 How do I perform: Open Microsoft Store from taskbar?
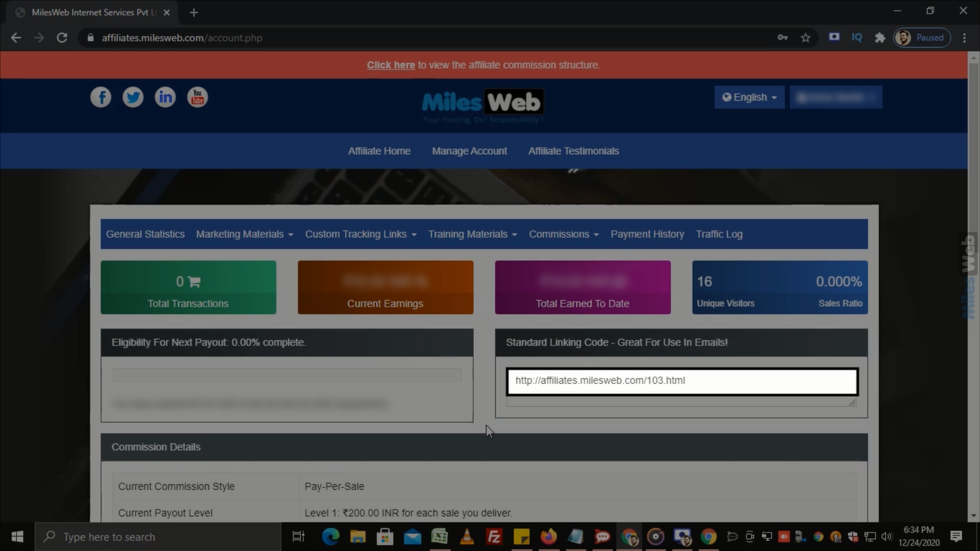click(385, 537)
